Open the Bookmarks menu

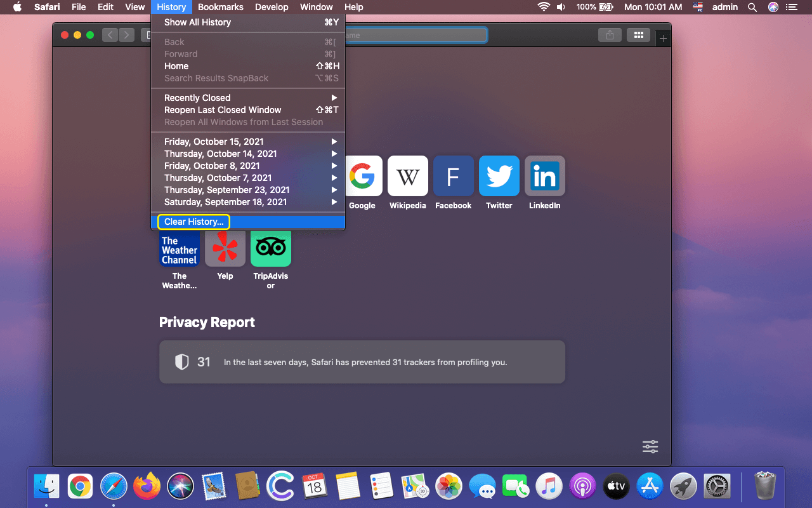pos(221,7)
